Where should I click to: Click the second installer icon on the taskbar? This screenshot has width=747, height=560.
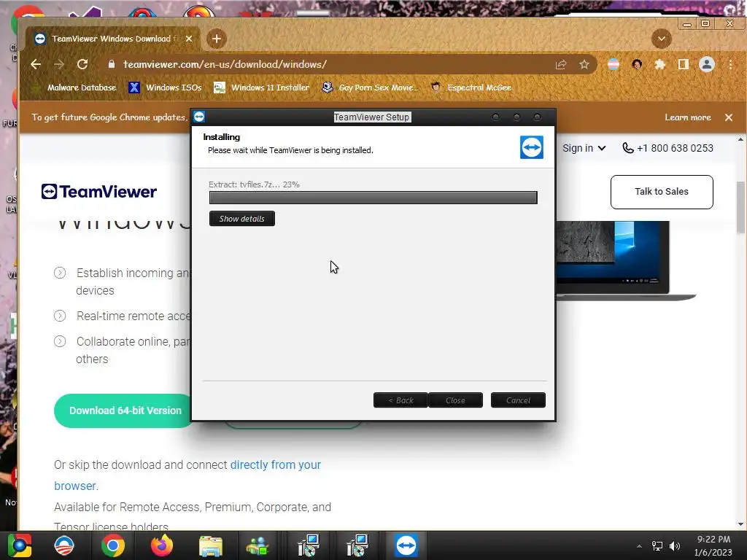pyautogui.click(x=357, y=545)
